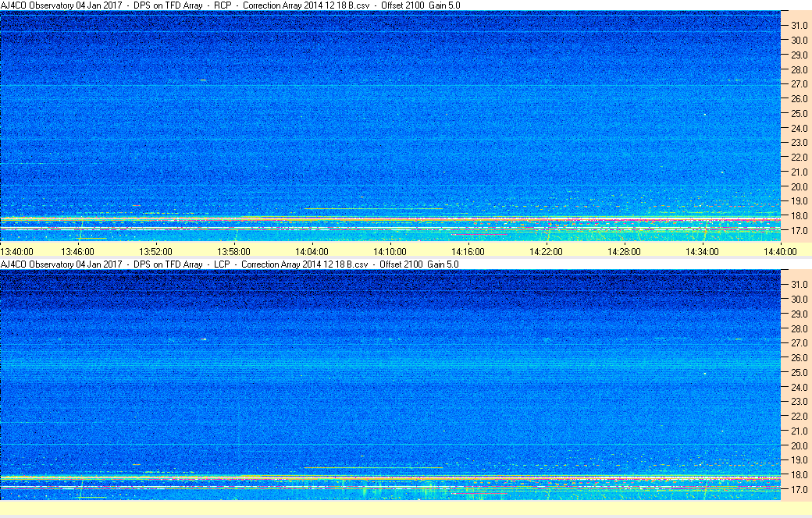
Task: Pick the 24.0 frequency label in LCP panel
Action: (x=799, y=388)
